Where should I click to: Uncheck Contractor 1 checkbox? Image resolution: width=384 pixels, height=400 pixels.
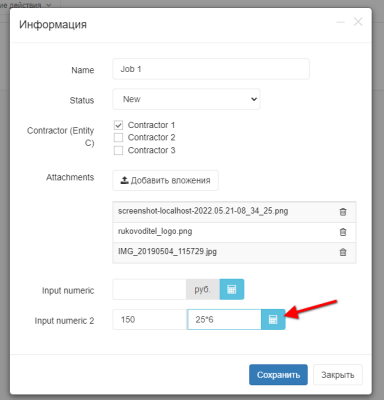tap(118, 125)
